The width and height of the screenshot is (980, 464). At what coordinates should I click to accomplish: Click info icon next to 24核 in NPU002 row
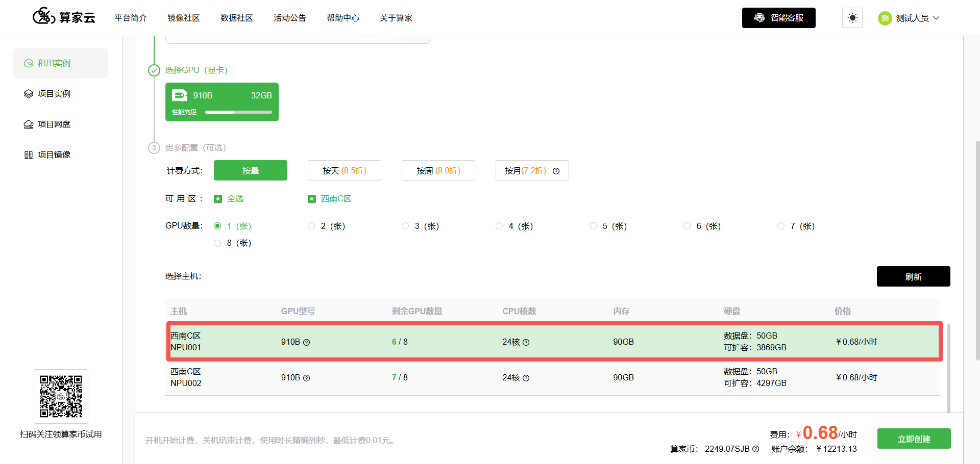tap(526, 378)
